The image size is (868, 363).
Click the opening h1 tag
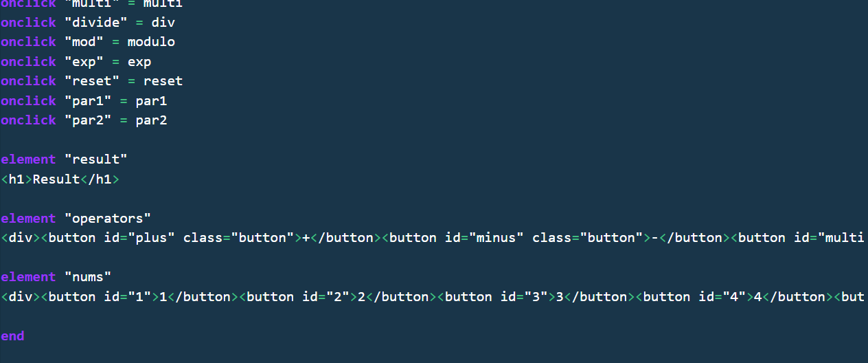(16, 179)
